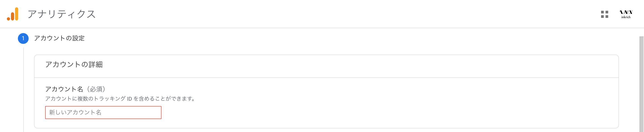
Task: Open the apps grid icon
Action: pos(604,14)
